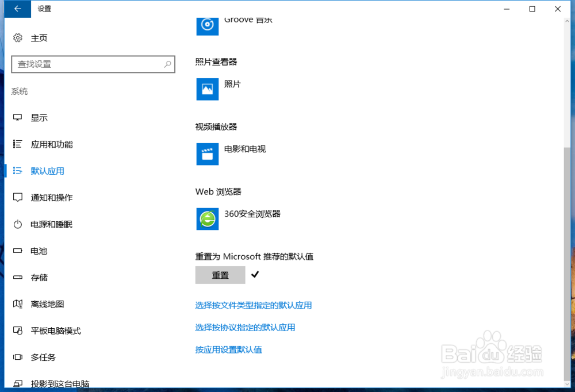This screenshot has width=575, height=392.
Task: Open 选择按文件类型指定的默认应用 link
Action: (254, 305)
